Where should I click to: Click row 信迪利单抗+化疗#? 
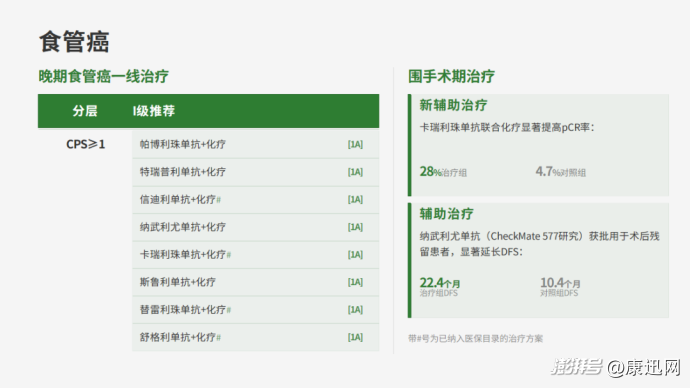point(255,199)
